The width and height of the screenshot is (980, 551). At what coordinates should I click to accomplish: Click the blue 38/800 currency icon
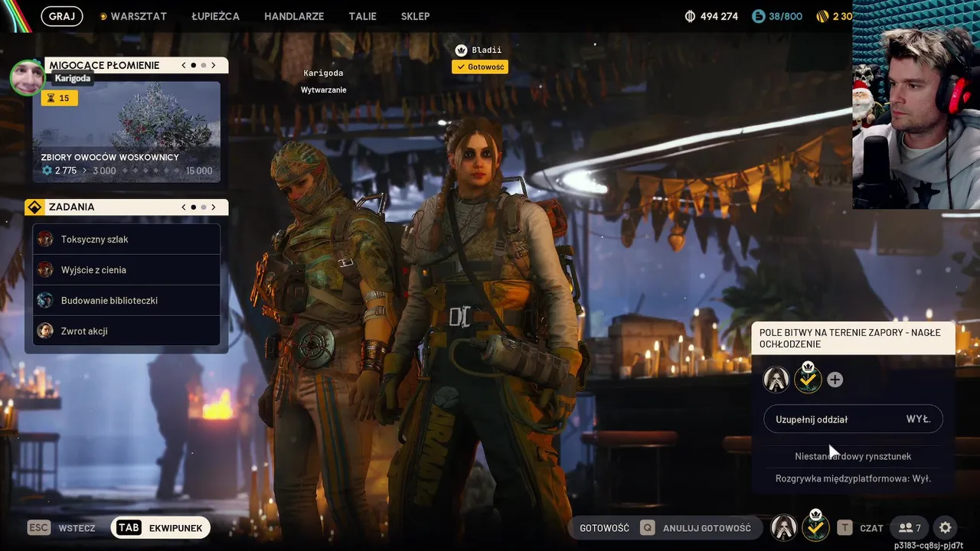point(759,16)
